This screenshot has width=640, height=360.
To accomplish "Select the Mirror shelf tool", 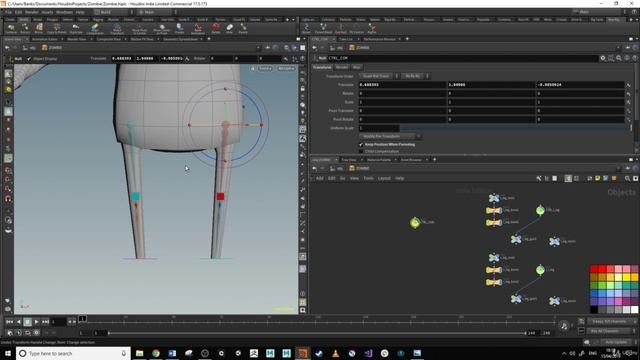I will pyautogui.click(x=38, y=29).
